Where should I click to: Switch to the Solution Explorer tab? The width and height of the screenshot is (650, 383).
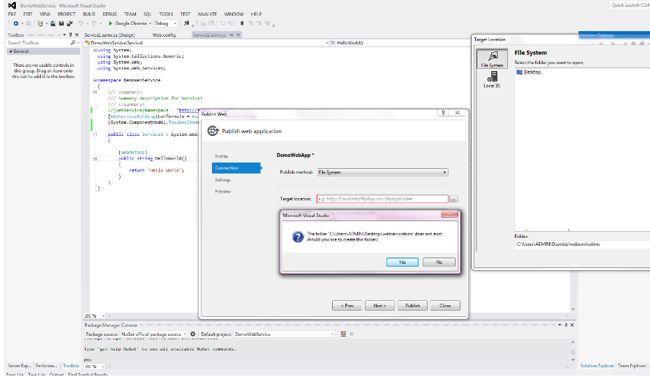(x=597, y=366)
